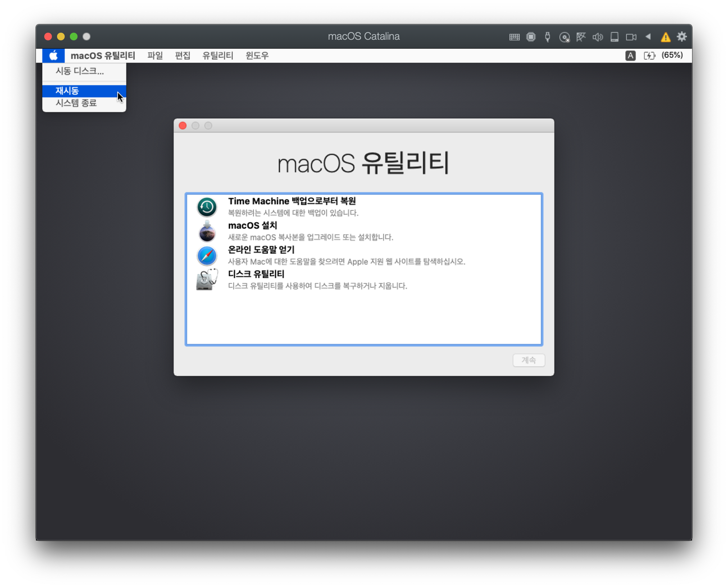Click the spider web network icon in the VM toolbar
The width and height of the screenshot is (728, 588).
[581, 37]
